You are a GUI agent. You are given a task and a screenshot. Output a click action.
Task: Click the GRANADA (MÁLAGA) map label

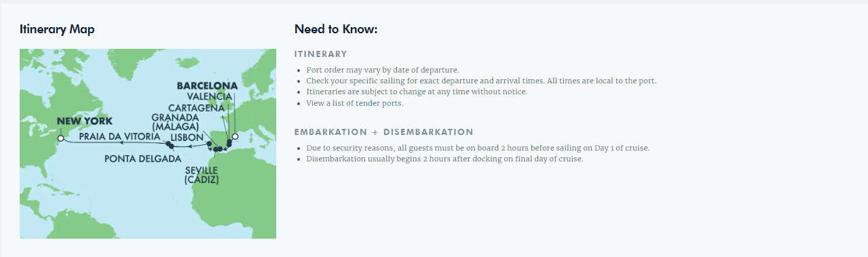(x=175, y=122)
